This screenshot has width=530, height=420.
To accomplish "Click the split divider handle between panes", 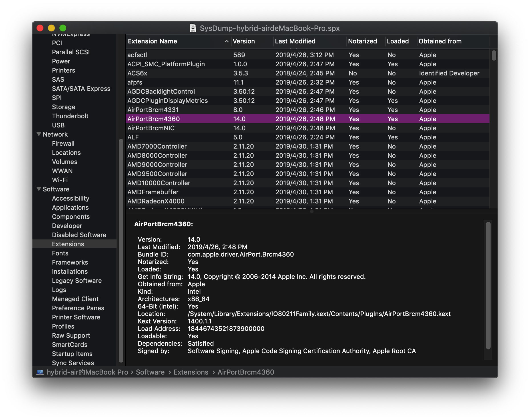I will tap(312, 211).
